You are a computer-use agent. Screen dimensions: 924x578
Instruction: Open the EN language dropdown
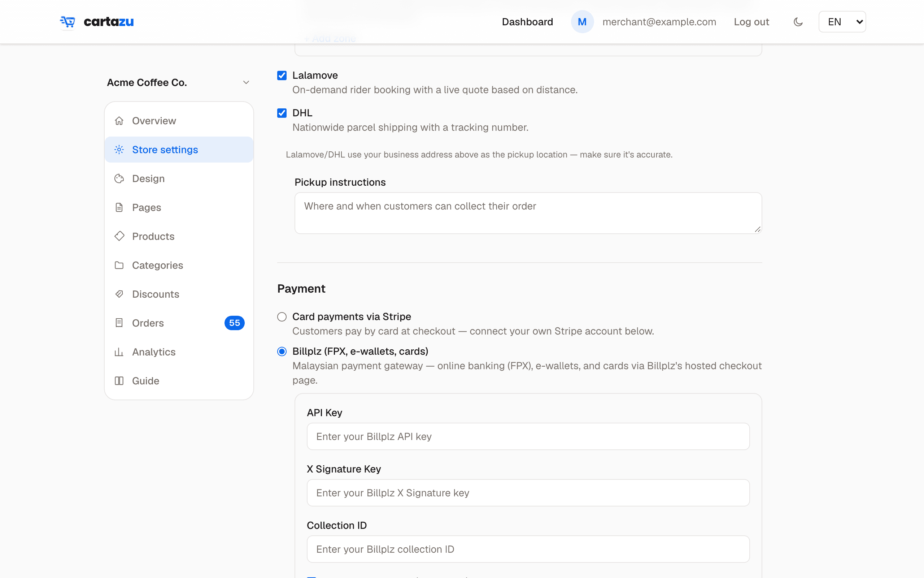[842, 22]
